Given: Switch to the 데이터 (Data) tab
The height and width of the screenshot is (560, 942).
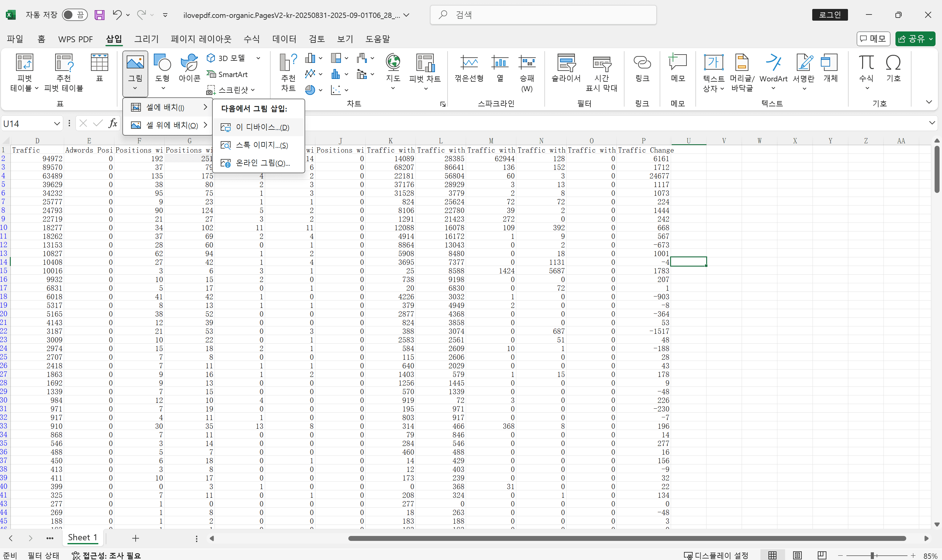Looking at the screenshot, I should [284, 39].
